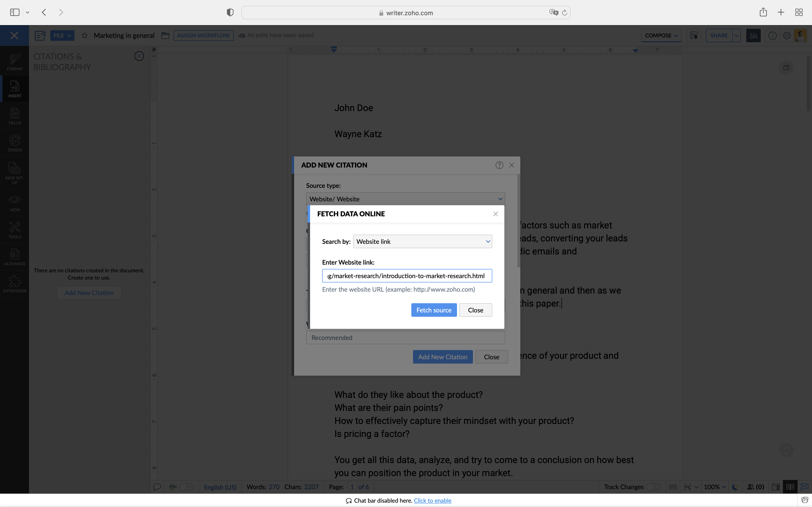
Task: Open the COMPOSE mode menu
Action: click(x=661, y=35)
